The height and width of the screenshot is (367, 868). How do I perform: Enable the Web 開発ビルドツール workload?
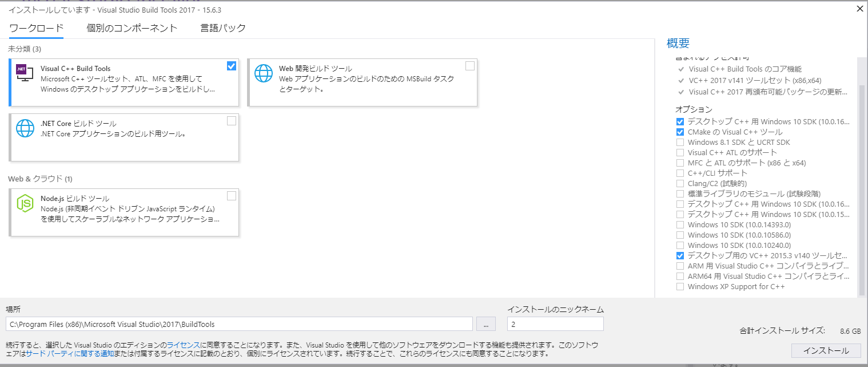point(469,66)
